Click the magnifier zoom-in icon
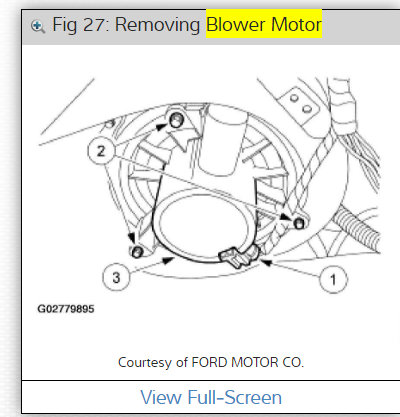Image resolution: width=400 pixels, height=417 pixels. tap(38, 26)
